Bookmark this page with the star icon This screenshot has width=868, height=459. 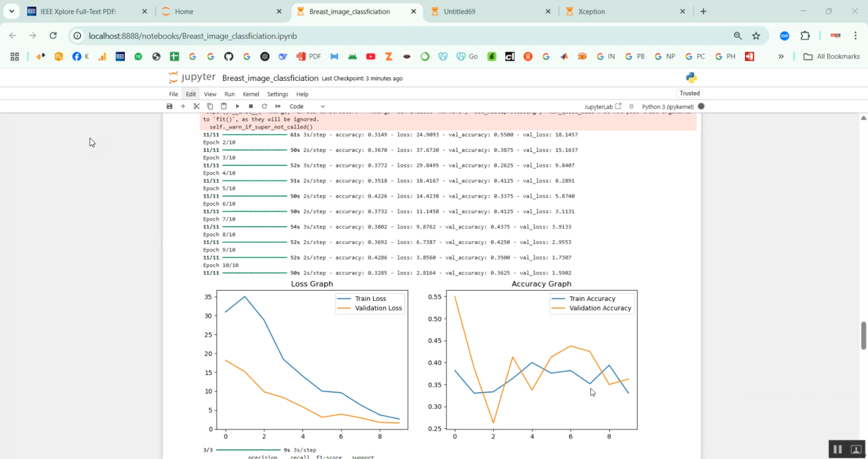pyautogui.click(x=756, y=36)
